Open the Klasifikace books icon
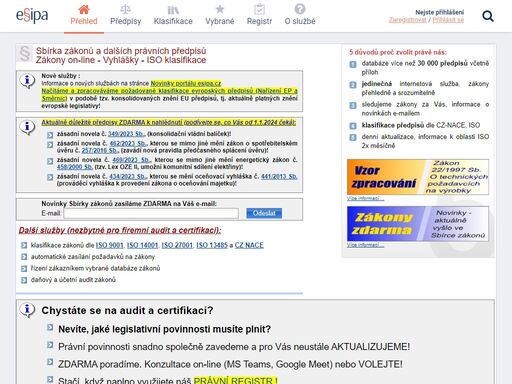512x384 pixels. [x=173, y=9]
